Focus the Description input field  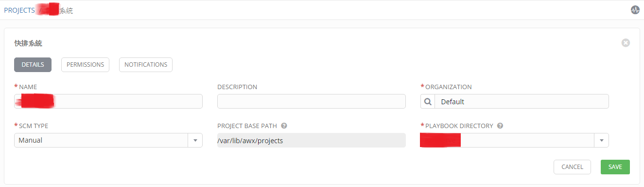point(312,101)
